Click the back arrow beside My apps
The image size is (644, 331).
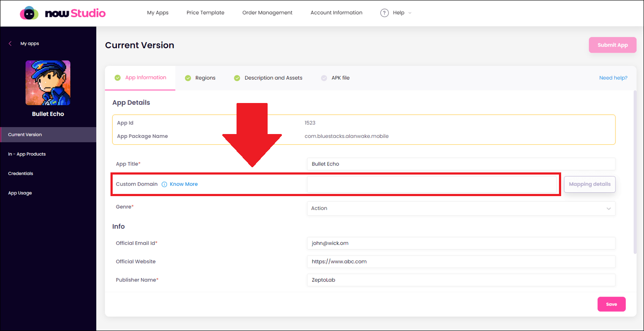[x=10, y=44]
